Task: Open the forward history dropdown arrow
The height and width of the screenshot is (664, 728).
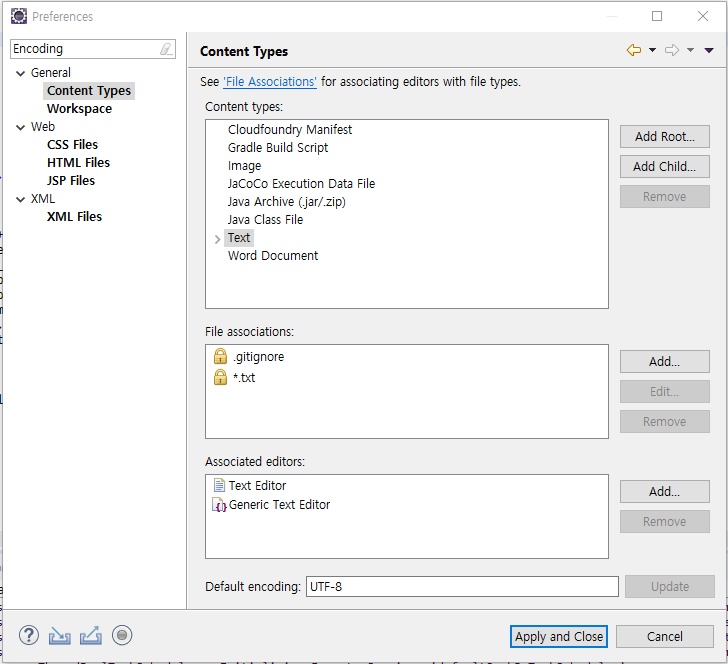Action: click(x=690, y=50)
